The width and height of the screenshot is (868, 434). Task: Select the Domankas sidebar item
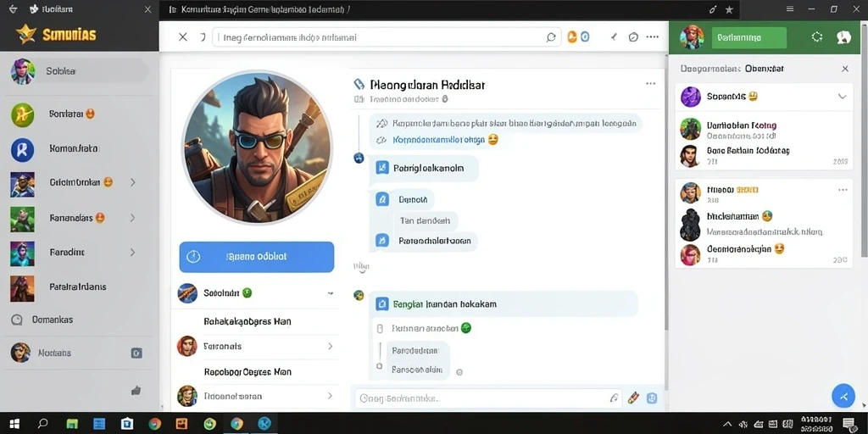click(79, 320)
